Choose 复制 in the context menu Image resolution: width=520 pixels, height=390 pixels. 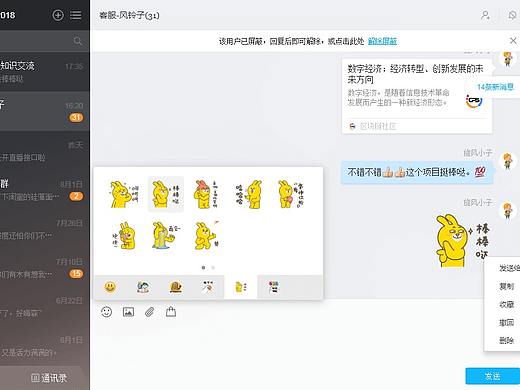506,286
